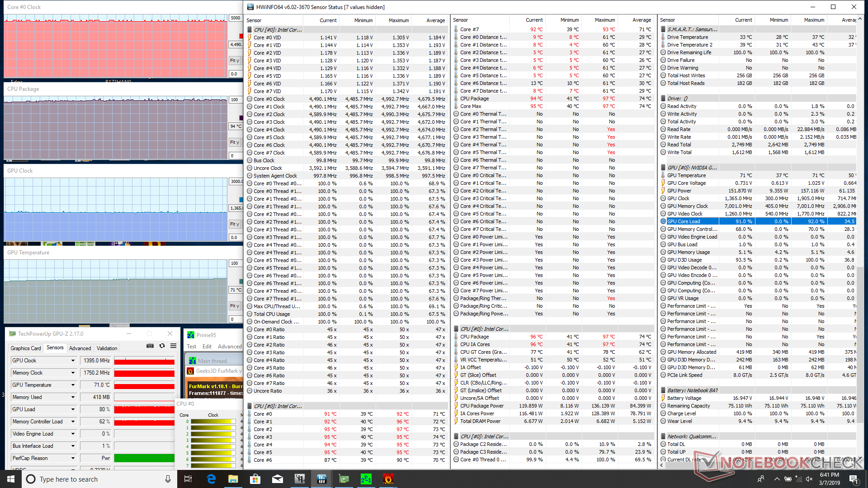Click the battery icon in system tray

(x=788, y=479)
